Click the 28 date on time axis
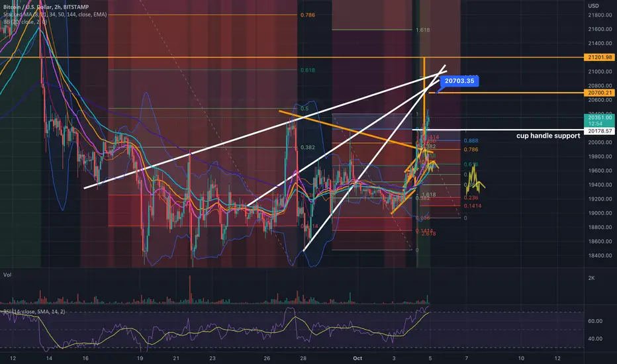Viewport: 617px width, 364px height. click(303, 358)
